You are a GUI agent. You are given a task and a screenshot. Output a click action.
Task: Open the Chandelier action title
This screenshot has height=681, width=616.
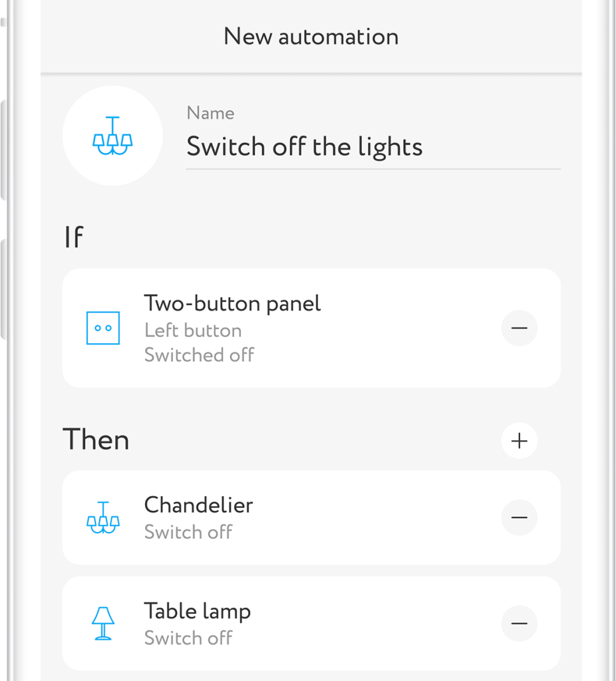(x=198, y=505)
